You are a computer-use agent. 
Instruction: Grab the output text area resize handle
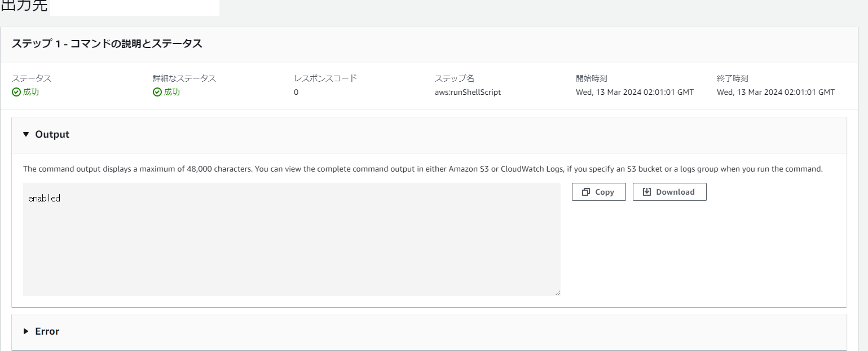coord(557,292)
